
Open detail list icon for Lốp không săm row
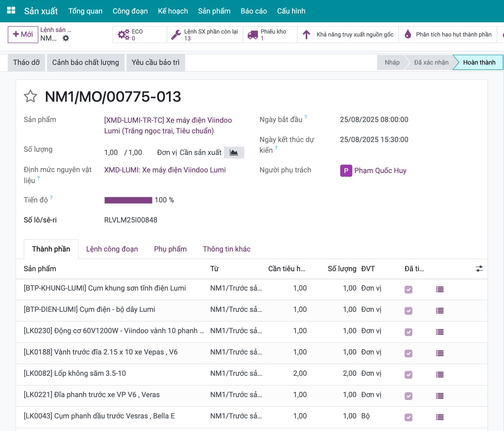click(440, 375)
